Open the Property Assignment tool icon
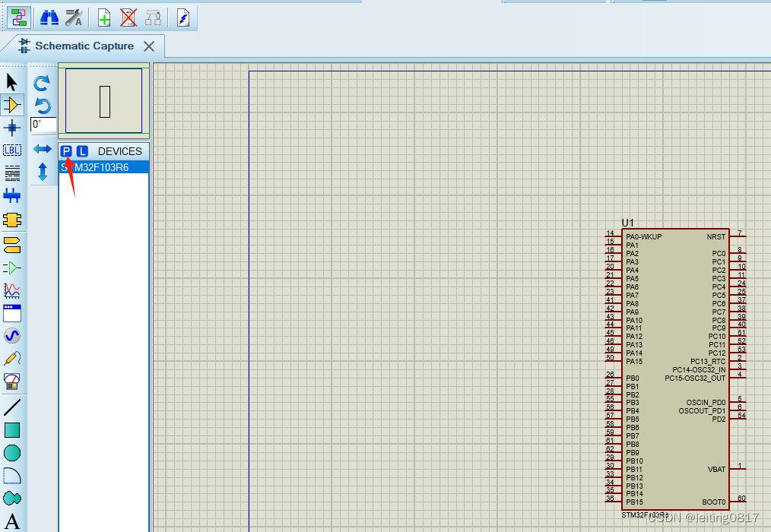Image resolution: width=771 pixels, height=532 pixels. 74,17
